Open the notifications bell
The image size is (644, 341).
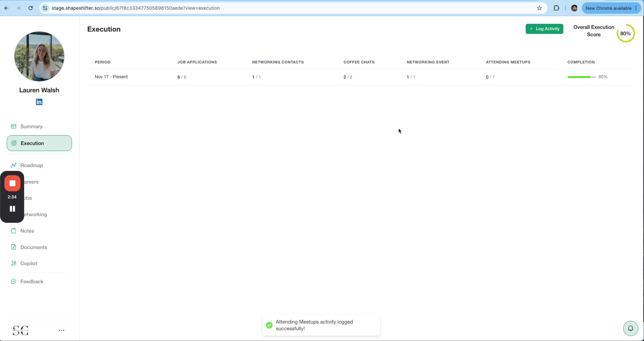coord(631,328)
